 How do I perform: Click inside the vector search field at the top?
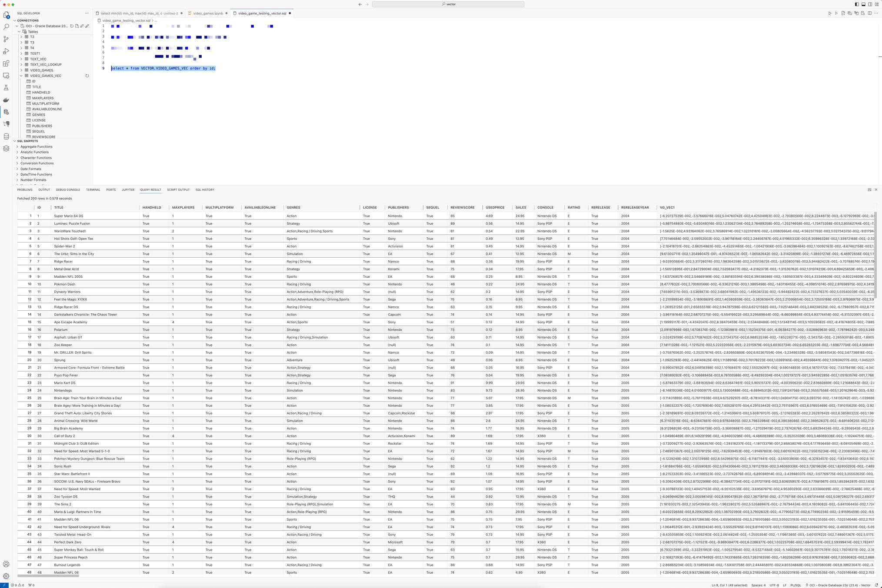449,4
